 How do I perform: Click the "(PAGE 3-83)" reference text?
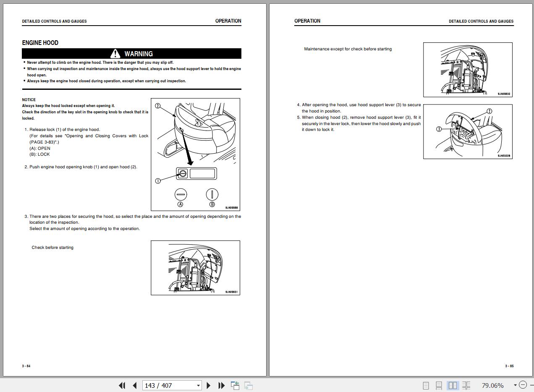coord(44,142)
